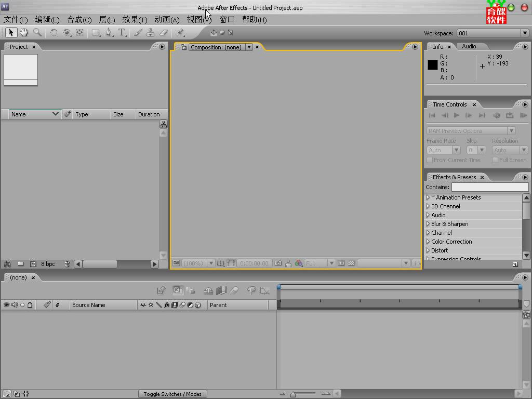Expand the Color Correction category
This screenshot has height=399, width=532.
[428, 241]
